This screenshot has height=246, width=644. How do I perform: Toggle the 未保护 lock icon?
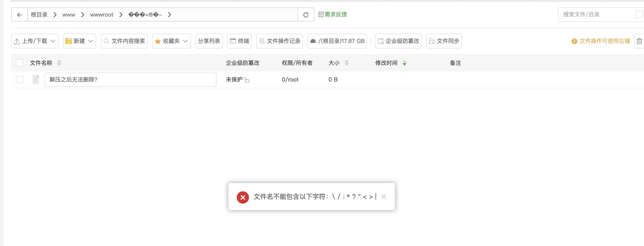pos(246,80)
